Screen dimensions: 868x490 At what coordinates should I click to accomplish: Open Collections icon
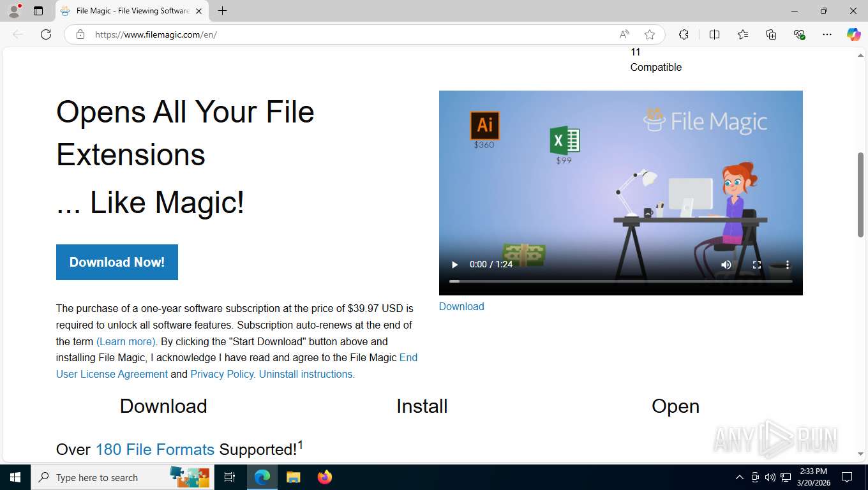(x=771, y=34)
